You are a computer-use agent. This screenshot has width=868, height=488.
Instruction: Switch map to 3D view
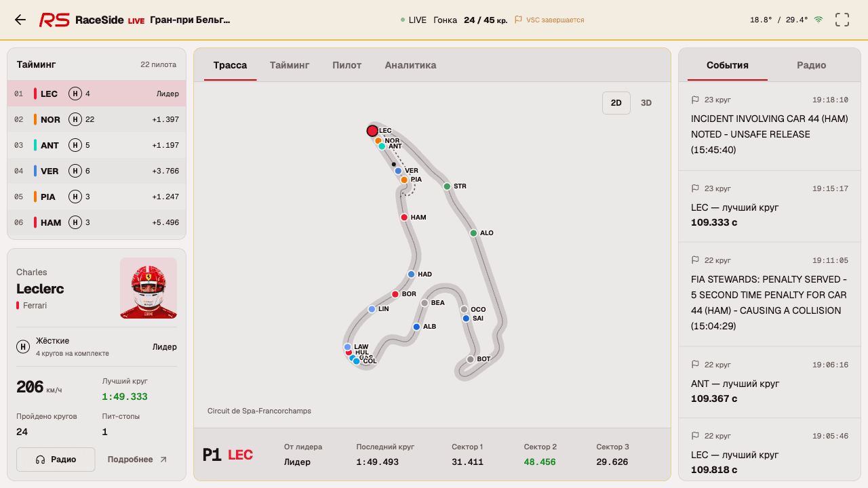point(646,103)
